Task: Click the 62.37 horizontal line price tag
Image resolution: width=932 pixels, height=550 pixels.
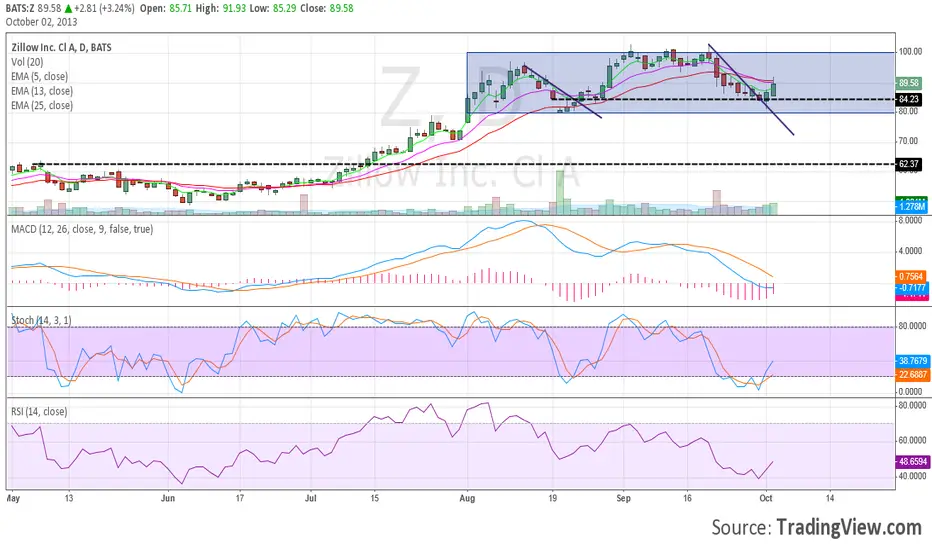Action: pyautogui.click(x=909, y=164)
